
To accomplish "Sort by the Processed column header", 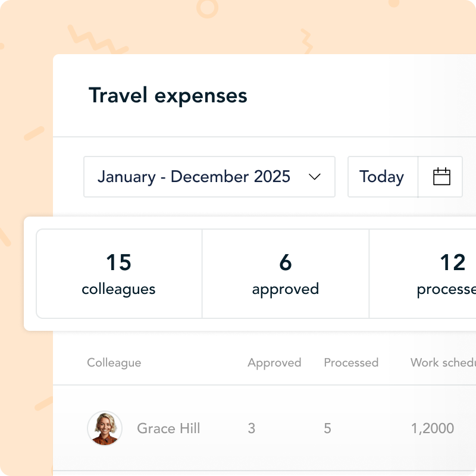I will pyautogui.click(x=351, y=362).
